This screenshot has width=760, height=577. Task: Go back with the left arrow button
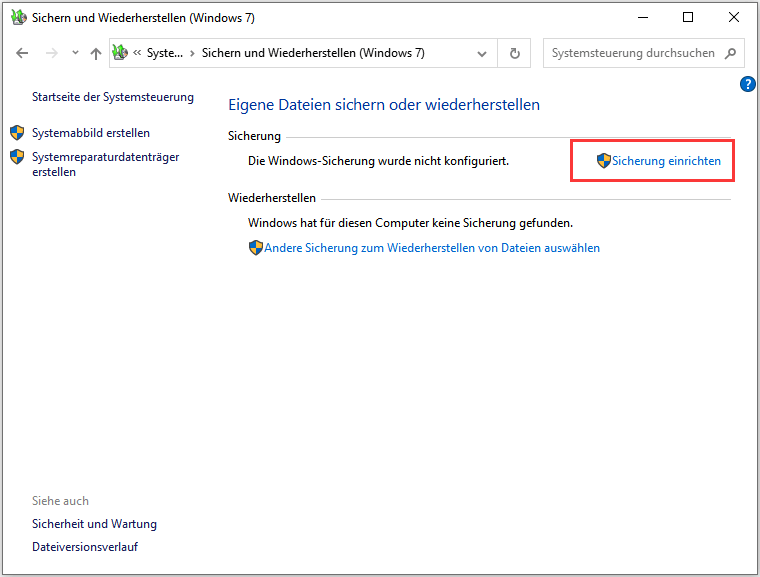[x=22, y=53]
